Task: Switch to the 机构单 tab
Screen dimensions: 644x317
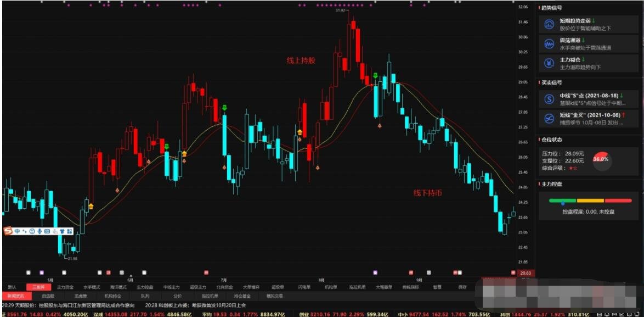Action: point(331,287)
